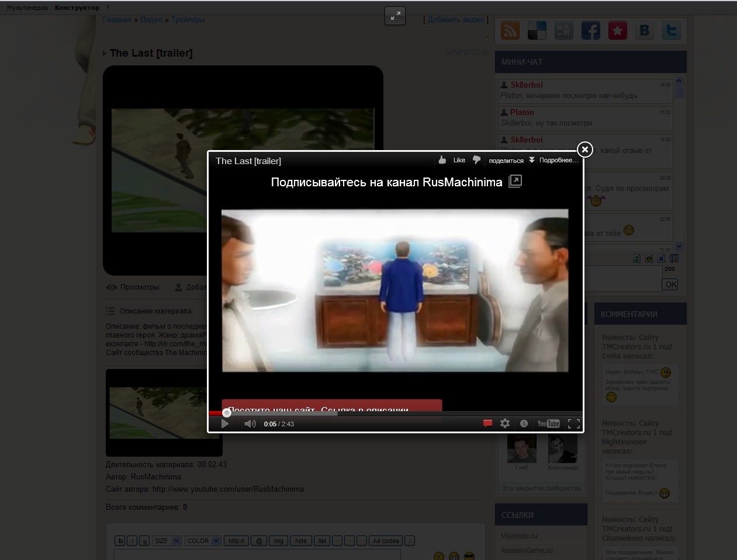Go to the Трейлеры breadcrumb
Image resolution: width=737 pixels, height=560 pixels.
188,19
